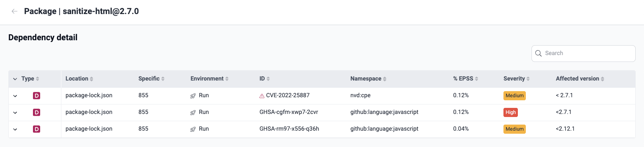The height and width of the screenshot is (147, 644).
Task: Click the Package | sanitize-html@2.7.0 title
Action: point(81,11)
